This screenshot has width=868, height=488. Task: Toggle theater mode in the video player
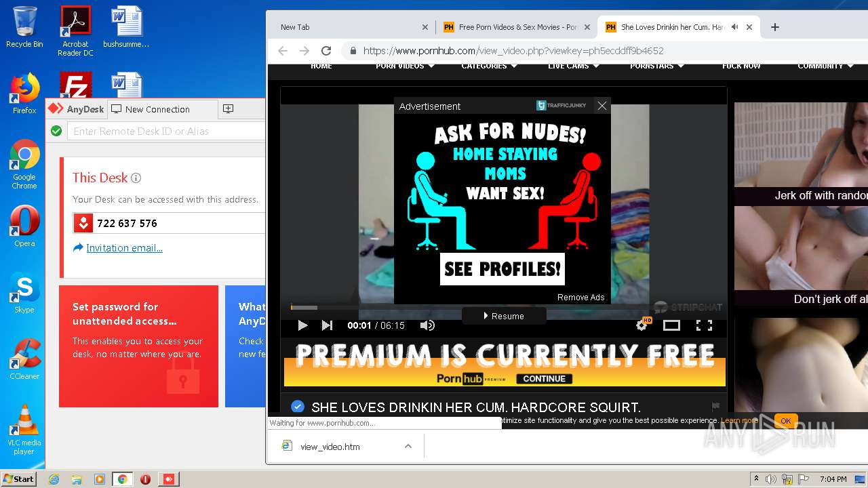(671, 325)
